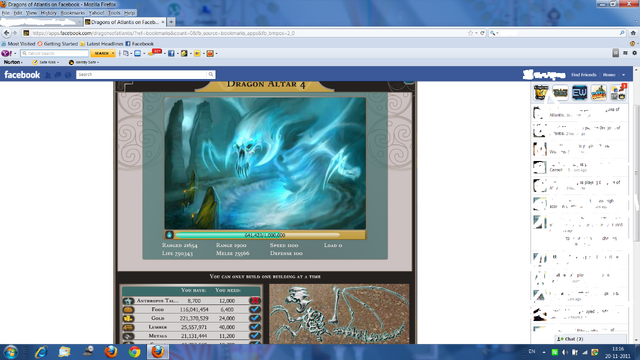Open the app bookmark with red badge
The width and height of the screenshot is (640, 360).
(618, 93)
